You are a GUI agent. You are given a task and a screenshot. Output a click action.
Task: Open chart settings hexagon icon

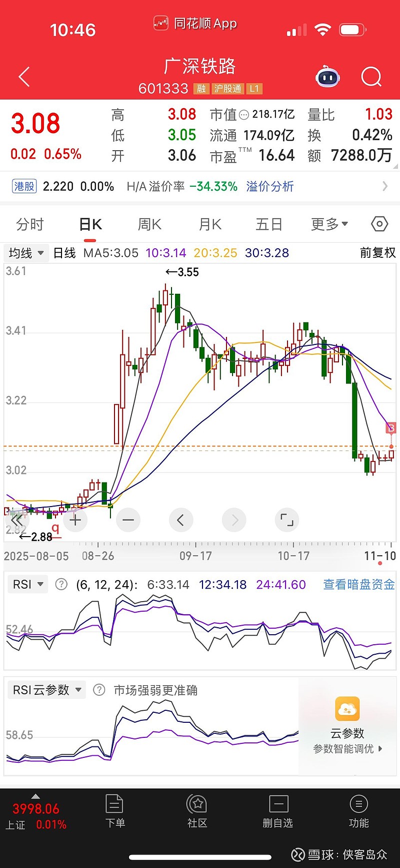tap(379, 224)
